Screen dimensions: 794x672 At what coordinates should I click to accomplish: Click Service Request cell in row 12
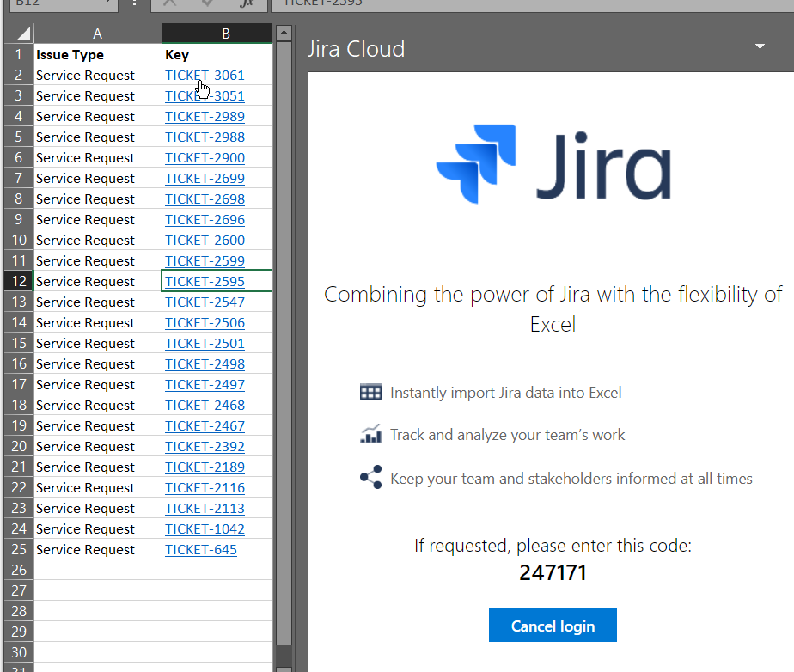coord(97,282)
